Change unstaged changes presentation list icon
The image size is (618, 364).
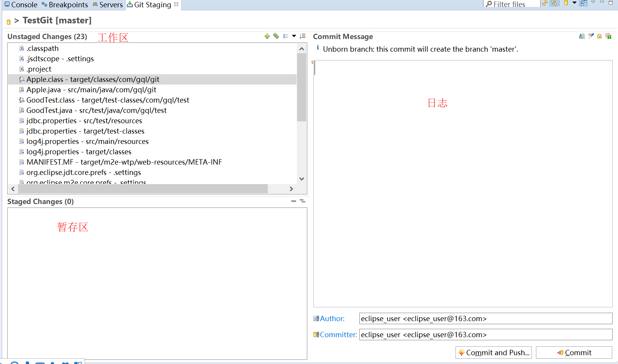click(285, 36)
